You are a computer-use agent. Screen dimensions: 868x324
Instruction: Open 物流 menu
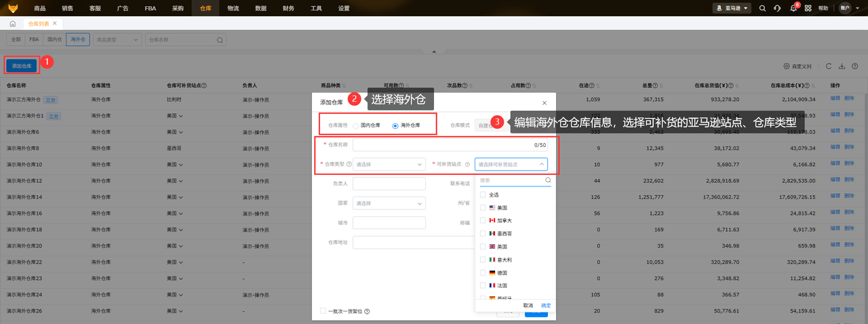[233, 8]
